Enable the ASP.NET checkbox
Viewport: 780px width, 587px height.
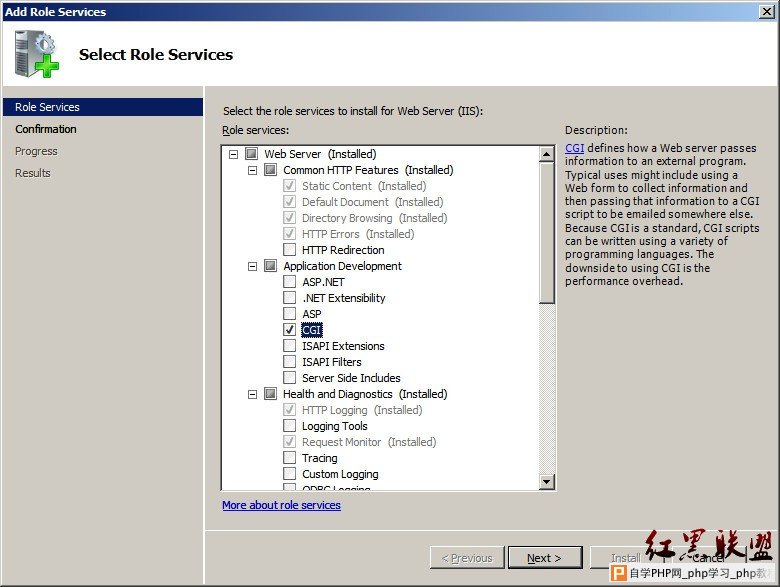click(x=290, y=282)
